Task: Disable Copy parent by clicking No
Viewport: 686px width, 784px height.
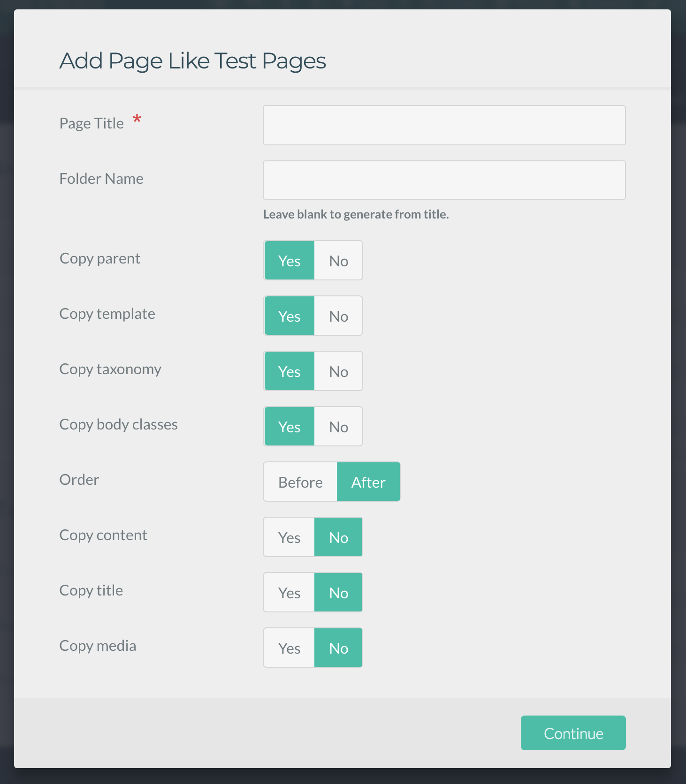Action: [339, 261]
